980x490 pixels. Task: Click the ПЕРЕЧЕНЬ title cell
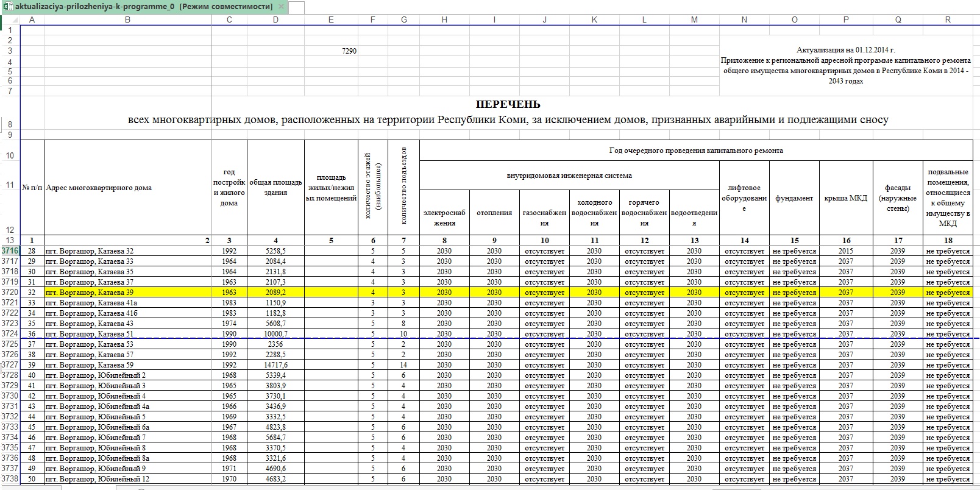(508, 104)
